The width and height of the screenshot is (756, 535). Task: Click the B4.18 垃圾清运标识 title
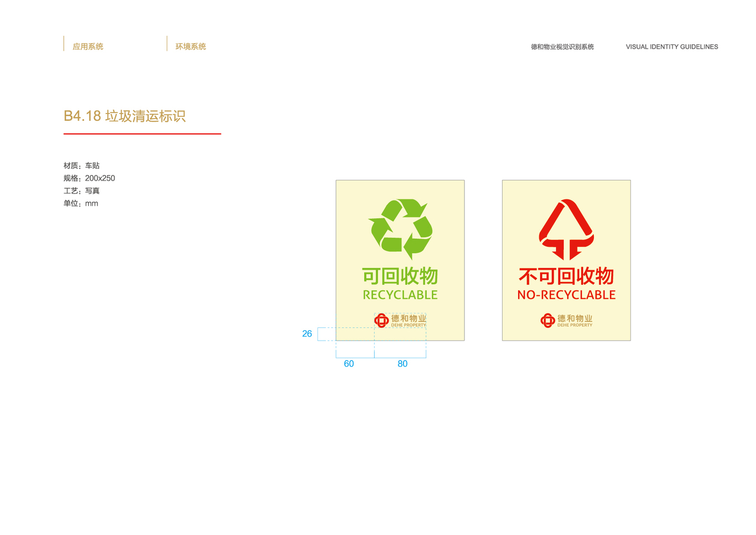coord(125,116)
